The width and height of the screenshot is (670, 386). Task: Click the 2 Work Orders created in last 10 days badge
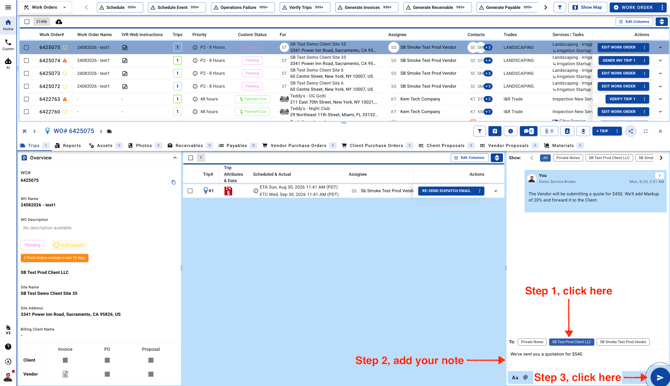(x=54, y=258)
